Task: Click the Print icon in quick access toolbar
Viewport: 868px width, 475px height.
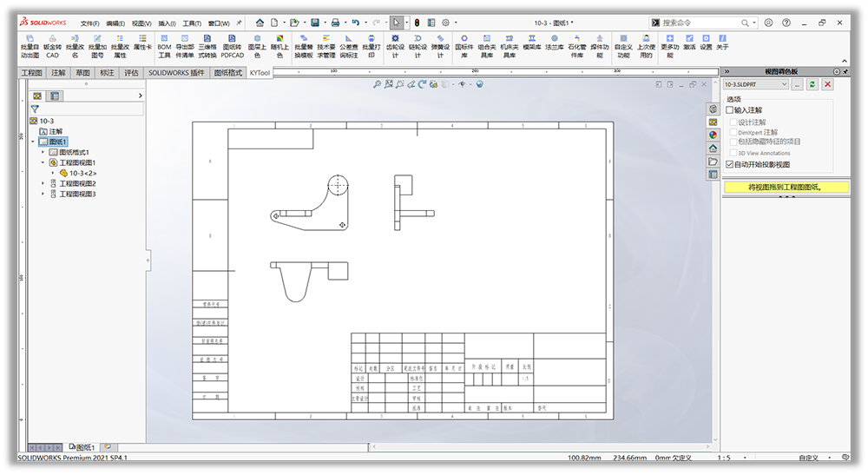Action: point(335,23)
